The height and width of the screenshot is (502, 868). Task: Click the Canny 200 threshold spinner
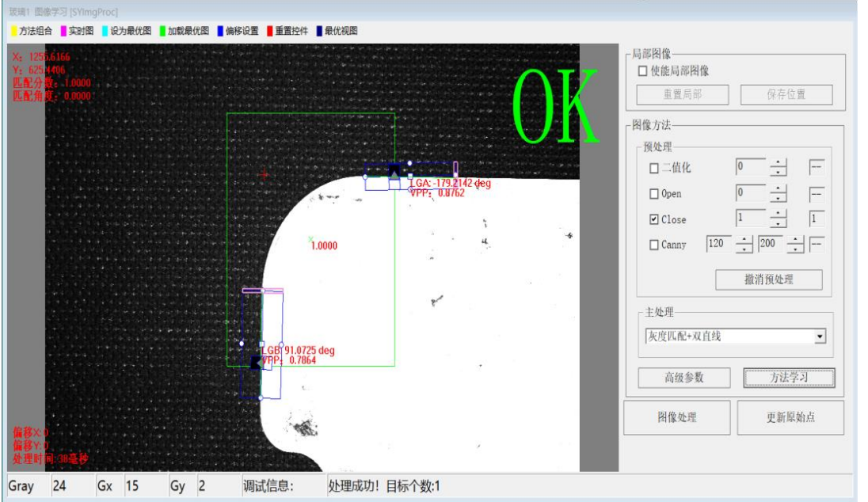pos(795,245)
